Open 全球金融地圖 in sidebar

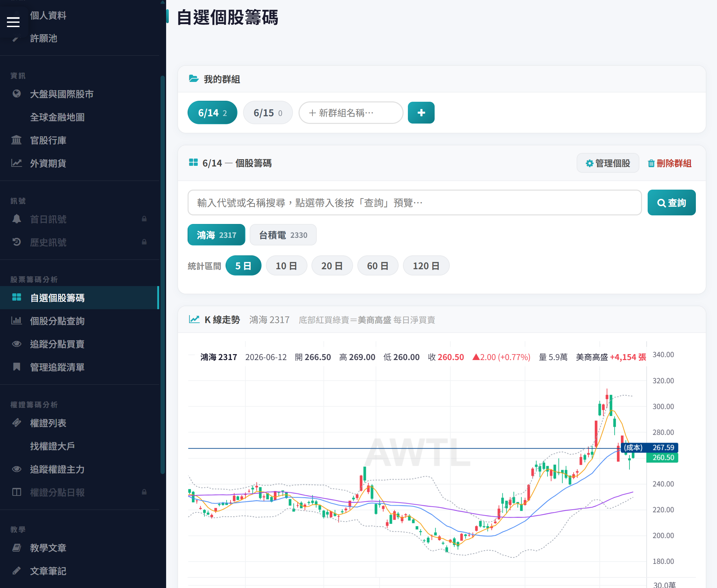(x=57, y=117)
